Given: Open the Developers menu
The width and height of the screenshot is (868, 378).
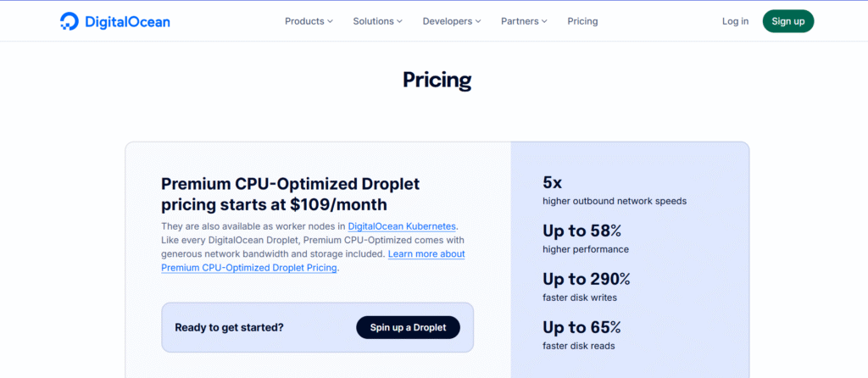Looking at the screenshot, I should pos(447,21).
